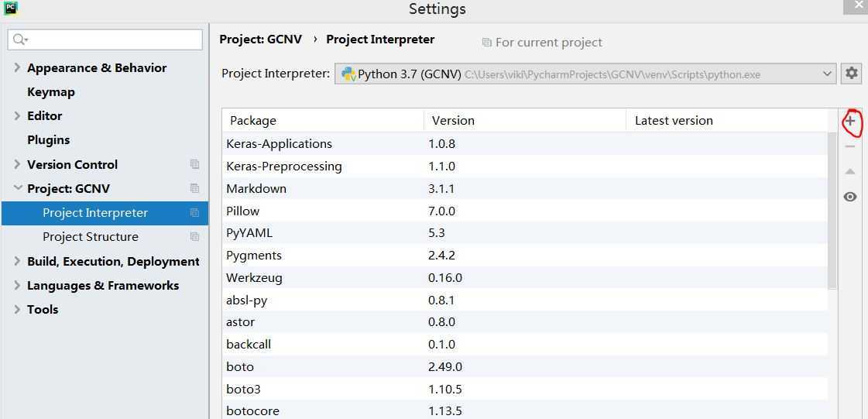868x419 pixels.
Task: Click the Project: GCNV breadcrumb link
Action: coord(260,39)
